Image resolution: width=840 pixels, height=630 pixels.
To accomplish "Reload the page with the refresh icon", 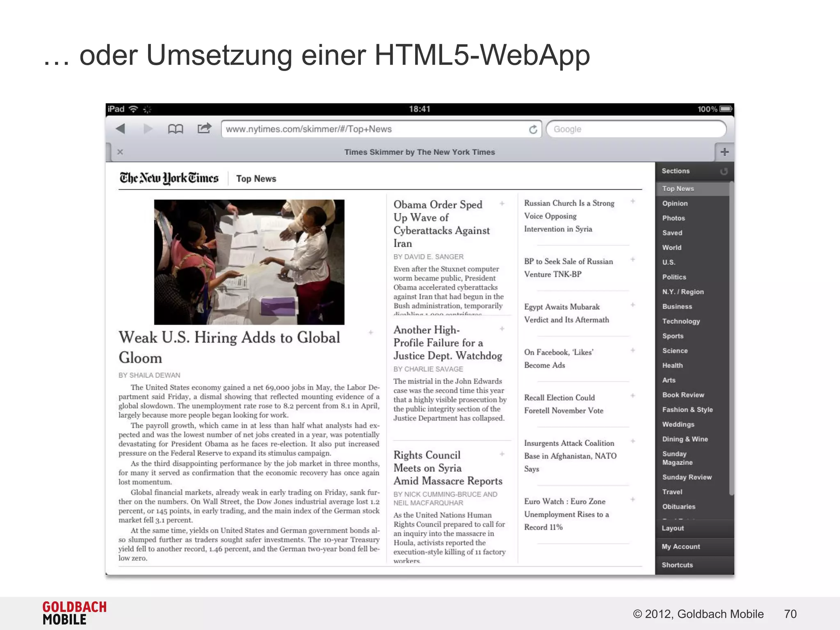I will pos(533,130).
